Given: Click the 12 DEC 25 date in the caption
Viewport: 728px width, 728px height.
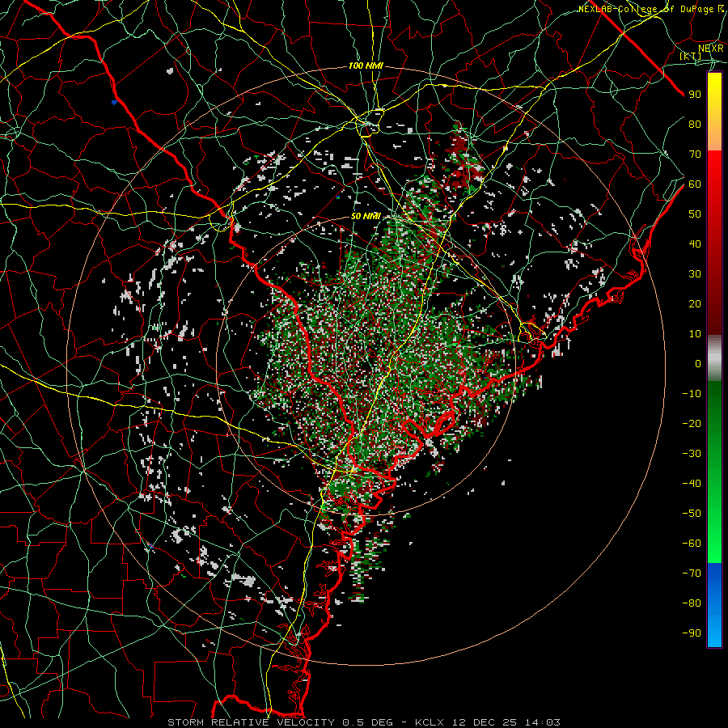Looking at the screenshot, I should 485,722.
